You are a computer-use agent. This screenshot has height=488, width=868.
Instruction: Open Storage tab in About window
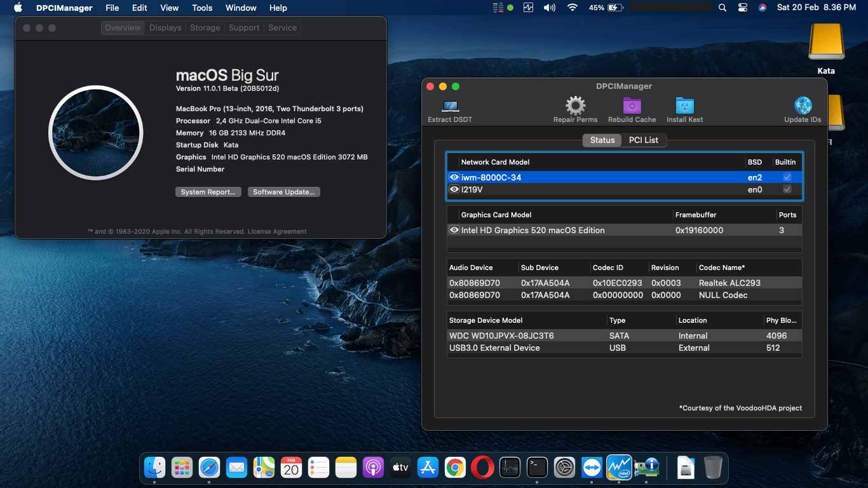click(205, 28)
